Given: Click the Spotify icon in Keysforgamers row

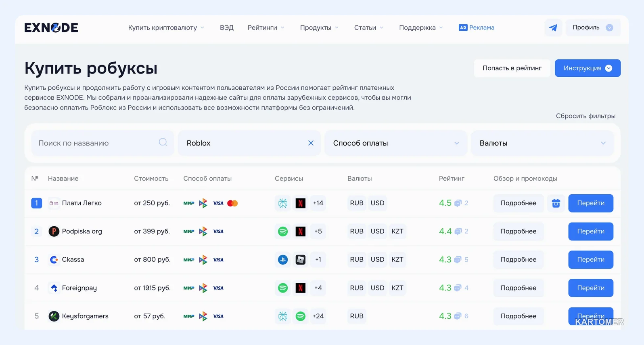Looking at the screenshot, I should click(300, 316).
